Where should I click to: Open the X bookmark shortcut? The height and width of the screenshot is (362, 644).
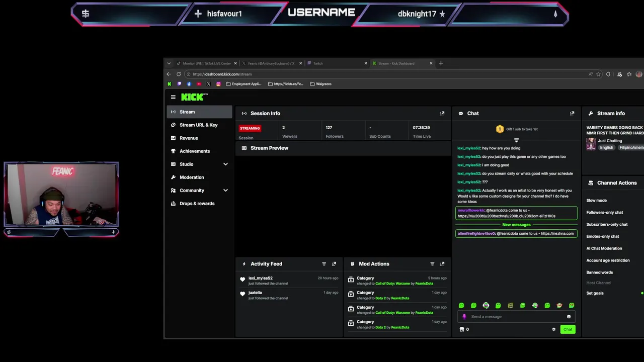point(208,84)
